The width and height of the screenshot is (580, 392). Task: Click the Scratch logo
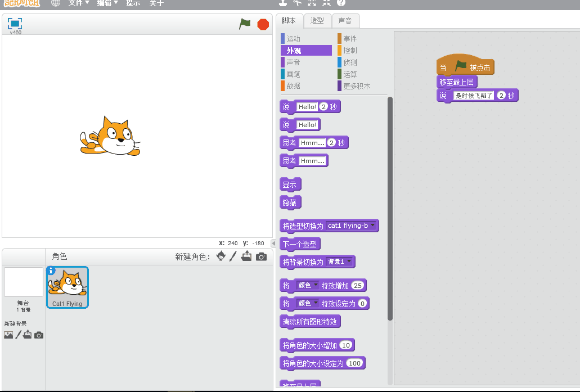(22, 3)
